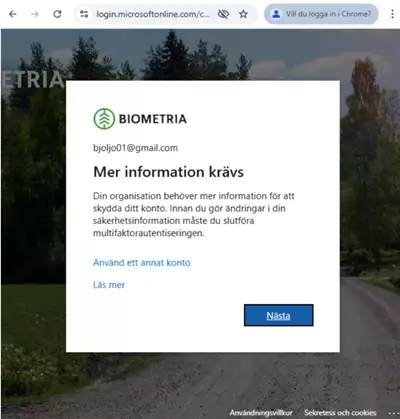Open the Användningsvillkor footer link
The image size is (400, 419).
click(x=261, y=413)
